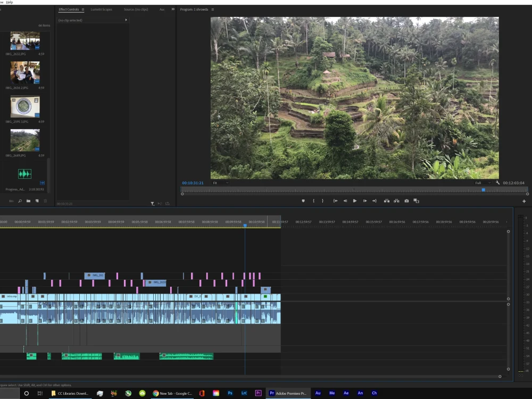The image size is (532, 399).
Task: Step back one frame in program monitor
Action: 345,201
